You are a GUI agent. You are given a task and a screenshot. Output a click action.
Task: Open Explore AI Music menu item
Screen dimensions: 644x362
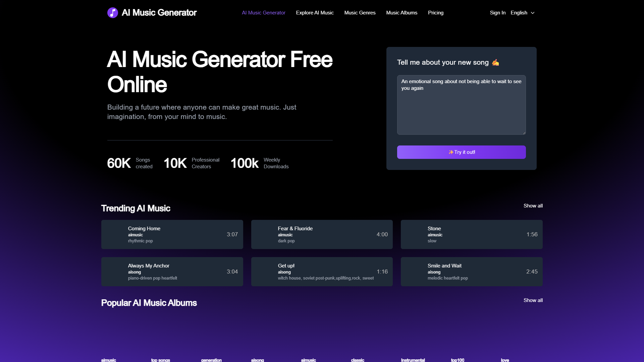click(x=315, y=13)
